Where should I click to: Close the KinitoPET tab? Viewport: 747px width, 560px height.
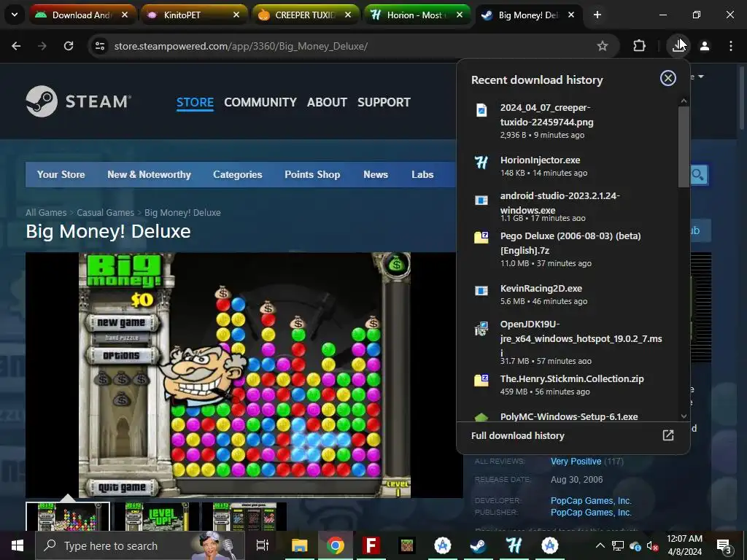coord(236,15)
